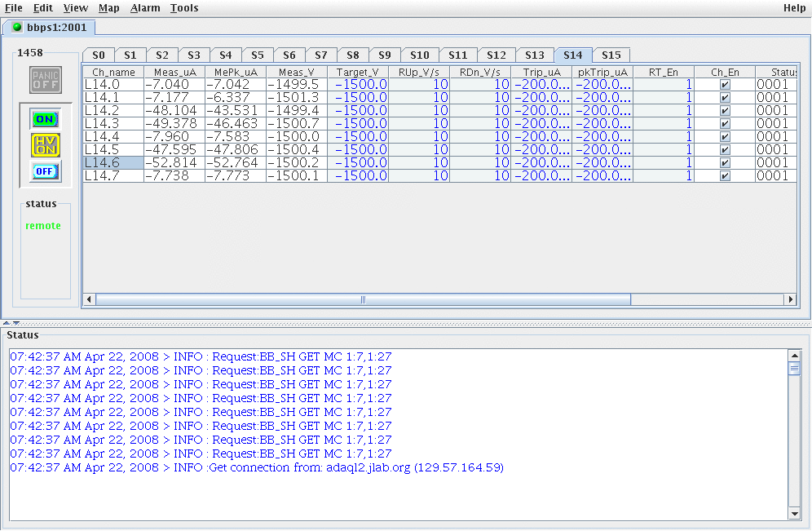The width and height of the screenshot is (812, 531).
Task: Toggle Ch_En checkbox for L14.5
Action: point(725,150)
